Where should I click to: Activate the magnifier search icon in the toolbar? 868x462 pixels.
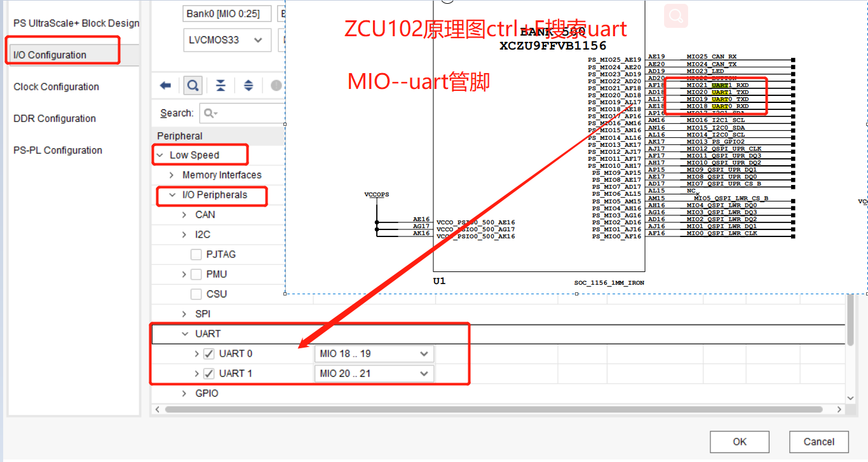193,85
